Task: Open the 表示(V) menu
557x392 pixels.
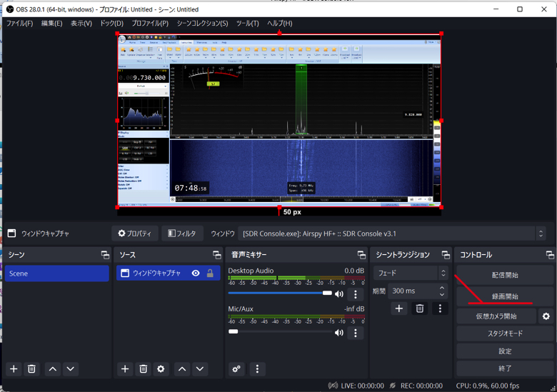Action: point(81,24)
